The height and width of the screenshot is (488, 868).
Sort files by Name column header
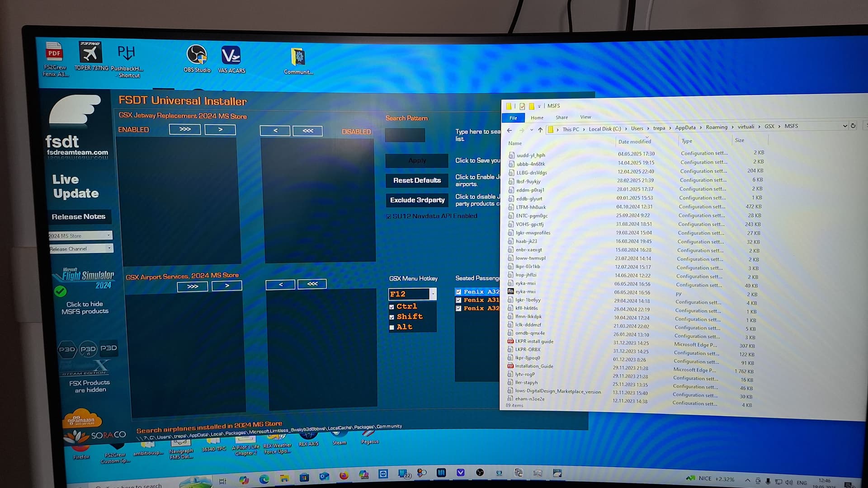click(x=515, y=143)
